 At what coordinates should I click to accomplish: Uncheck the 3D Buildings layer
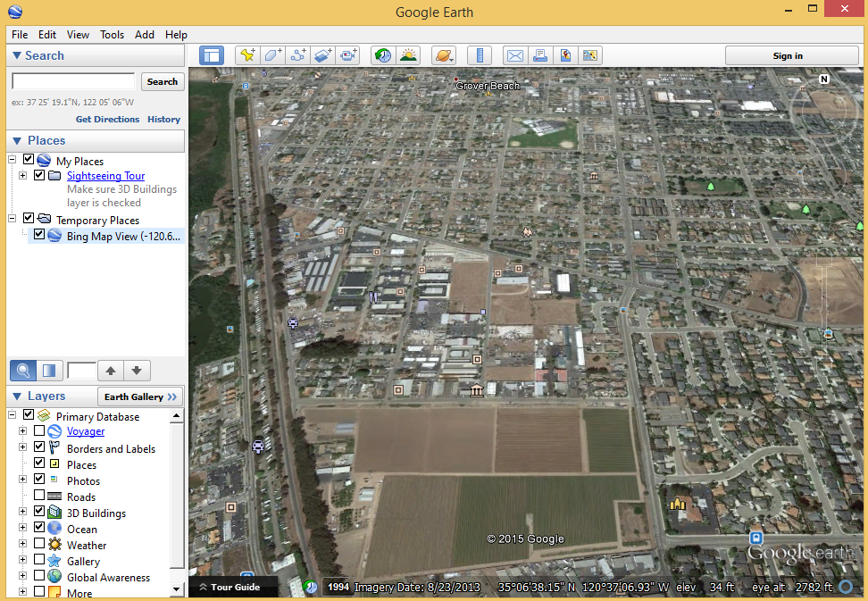coord(39,511)
